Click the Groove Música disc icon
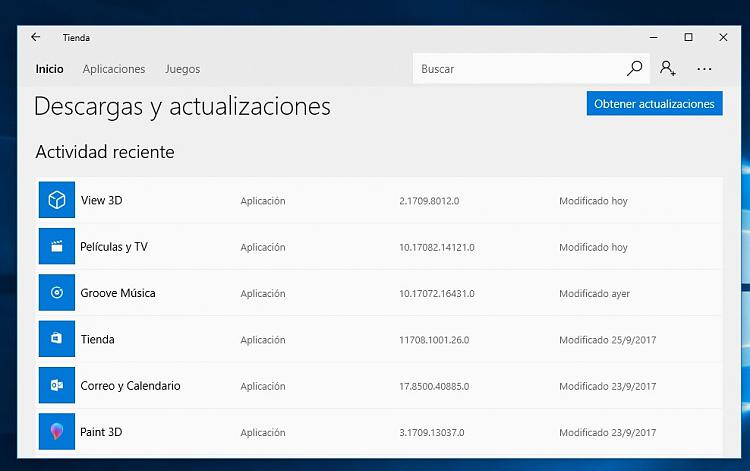The height and width of the screenshot is (471, 750). [x=57, y=292]
